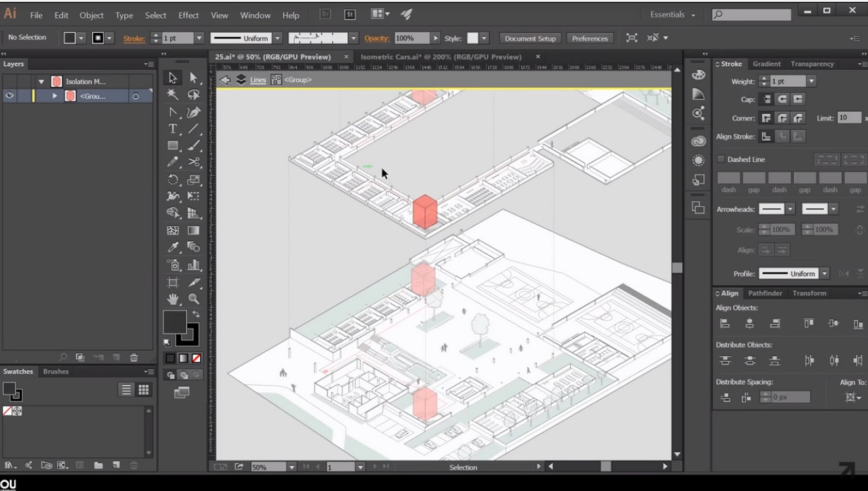Open the Effect menu
Image resolution: width=868 pixels, height=491 pixels.
point(188,15)
